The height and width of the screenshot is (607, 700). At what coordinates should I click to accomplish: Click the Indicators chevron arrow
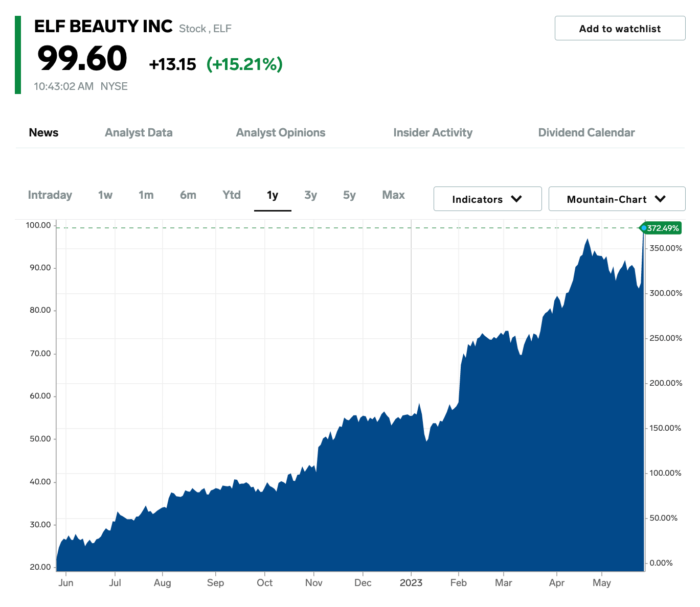[x=516, y=199]
